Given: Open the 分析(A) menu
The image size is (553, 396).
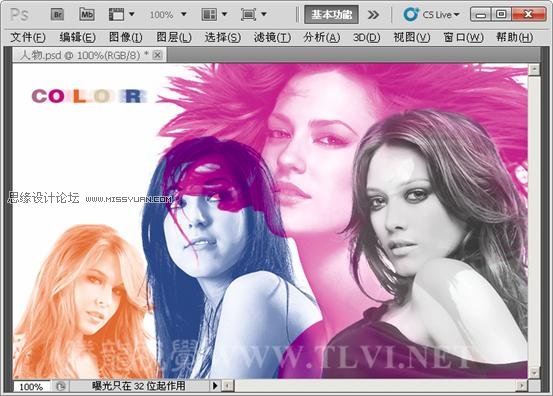Looking at the screenshot, I should pyautogui.click(x=322, y=37).
